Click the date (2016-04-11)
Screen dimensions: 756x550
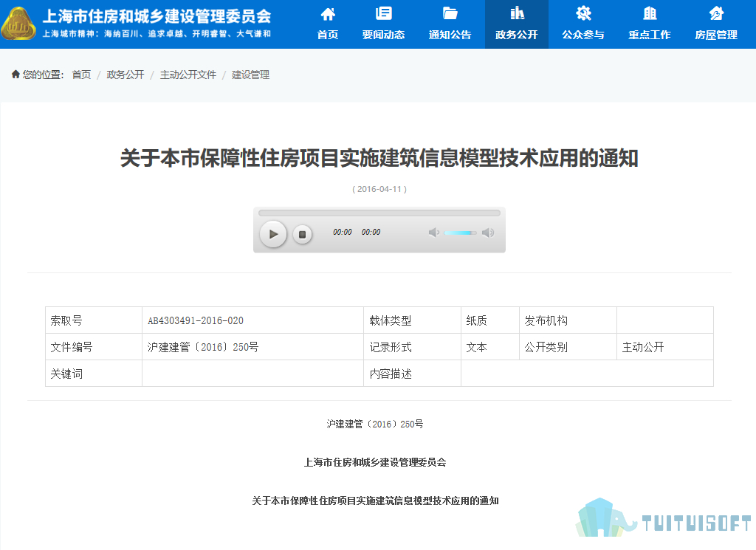coord(379,189)
